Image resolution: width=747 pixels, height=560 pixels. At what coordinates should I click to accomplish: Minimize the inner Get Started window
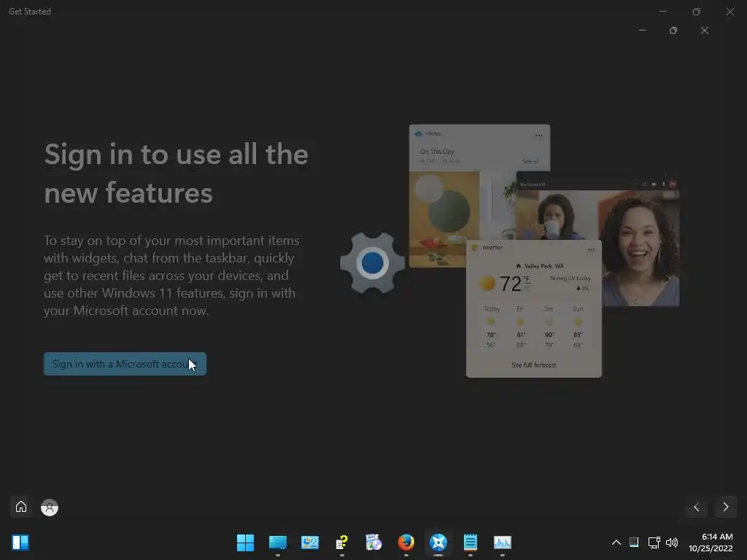click(x=642, y=31)
